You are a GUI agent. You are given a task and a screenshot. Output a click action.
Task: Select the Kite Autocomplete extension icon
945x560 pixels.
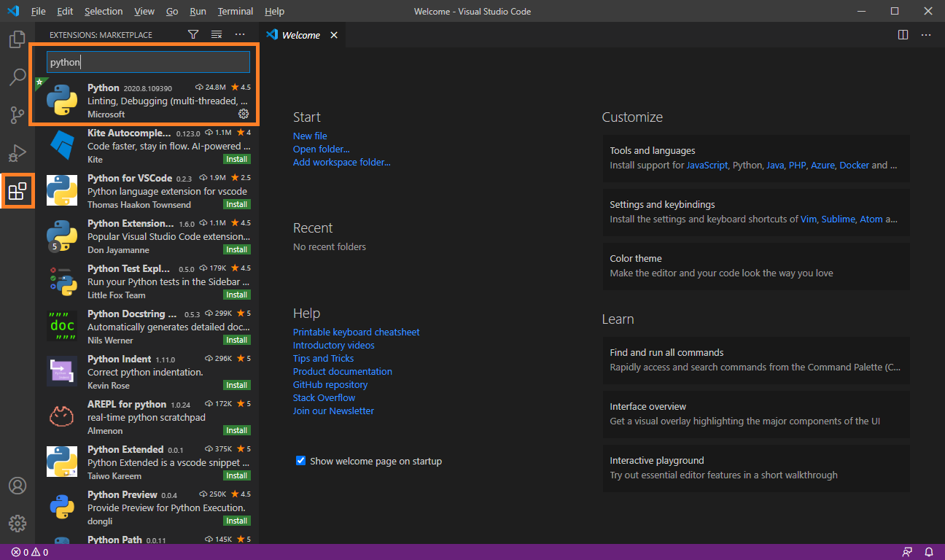point(62,145)
